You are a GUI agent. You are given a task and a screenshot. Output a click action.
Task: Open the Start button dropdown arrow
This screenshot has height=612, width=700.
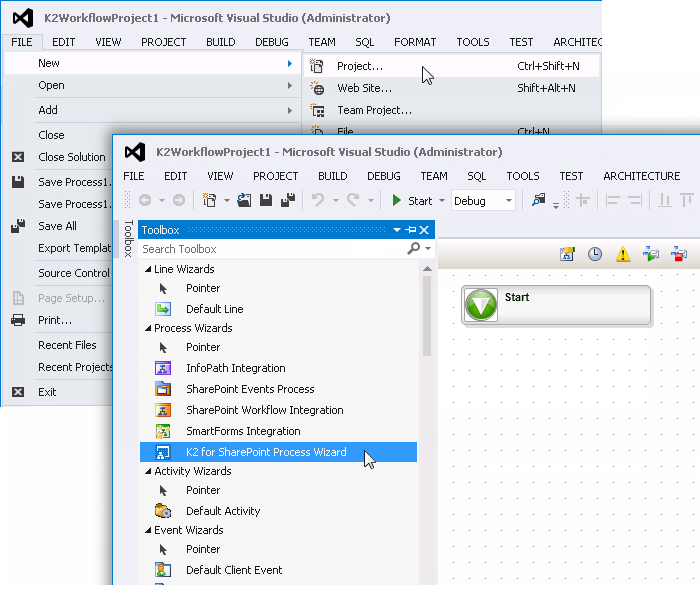(x=442, y=200)
